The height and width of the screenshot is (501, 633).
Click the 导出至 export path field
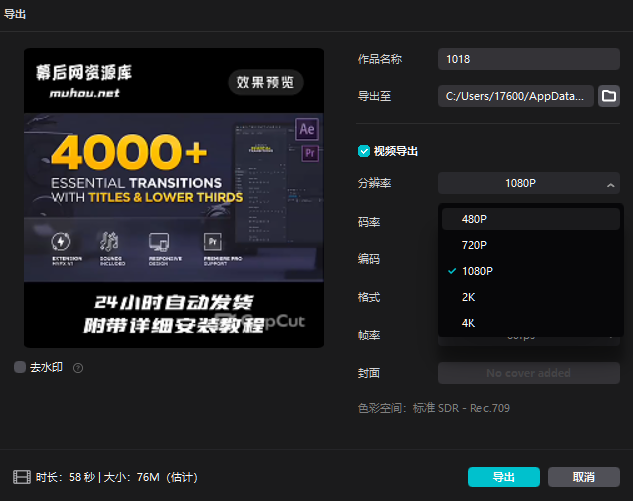point(515,96)
